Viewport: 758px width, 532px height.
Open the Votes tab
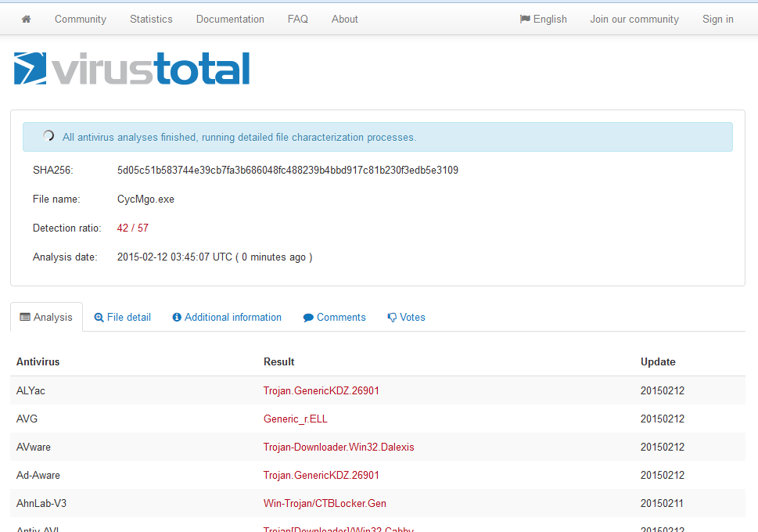click(406, 318)
